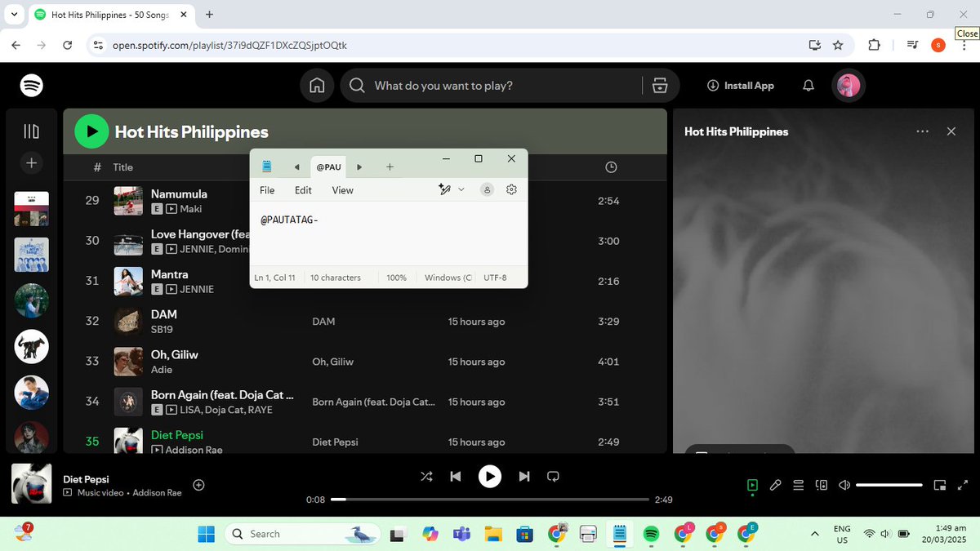Open the Browse icon beside the search box

pyautogui.click(x=660, y=86)
